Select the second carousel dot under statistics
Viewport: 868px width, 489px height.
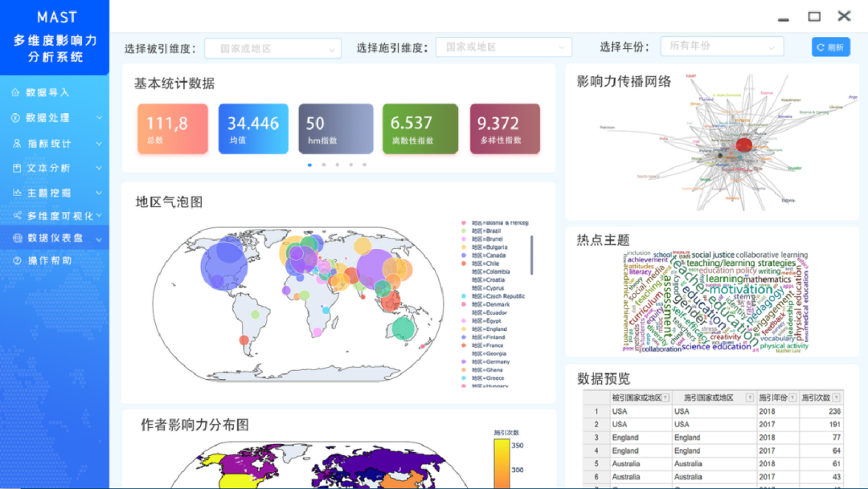[324, 164]
